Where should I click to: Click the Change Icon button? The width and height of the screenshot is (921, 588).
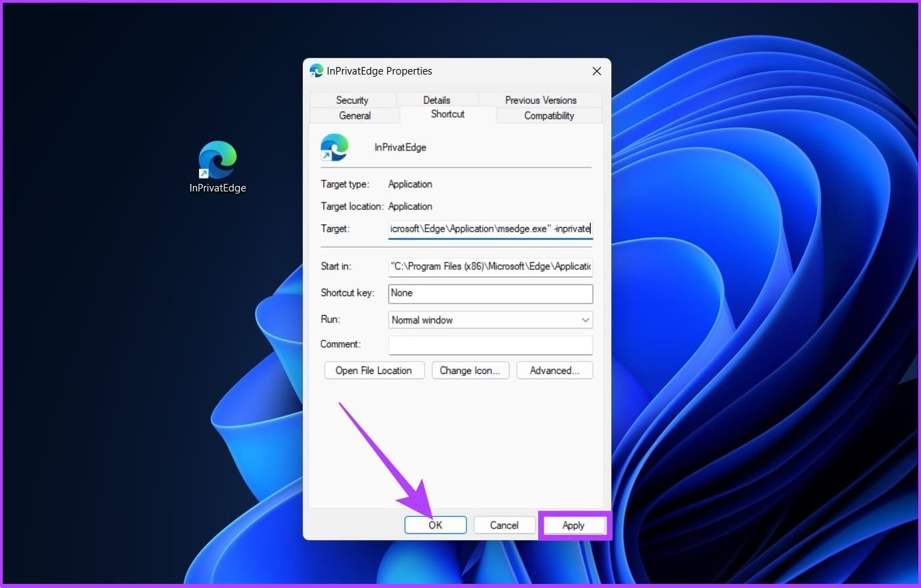point(470,371)
